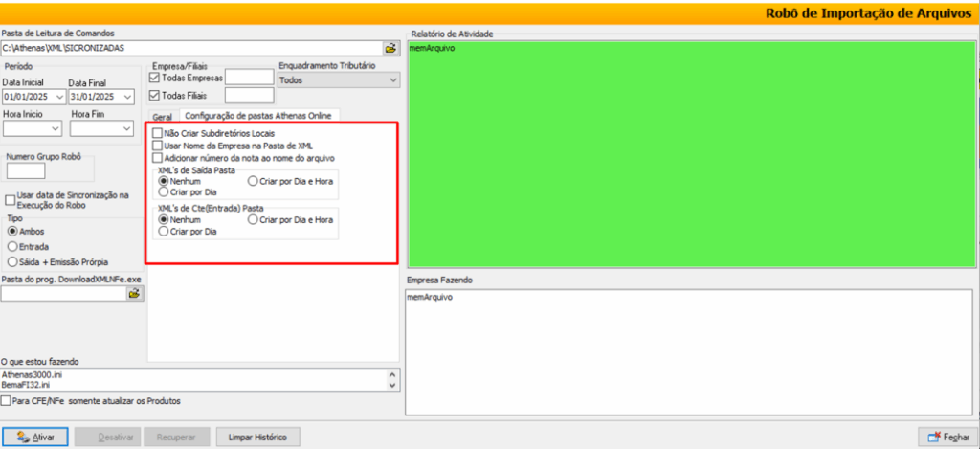Viewport: 980px width, 449px height.
Task: Toggle the Todas Empresas checkbox
Action: click(x=156, y=78)
